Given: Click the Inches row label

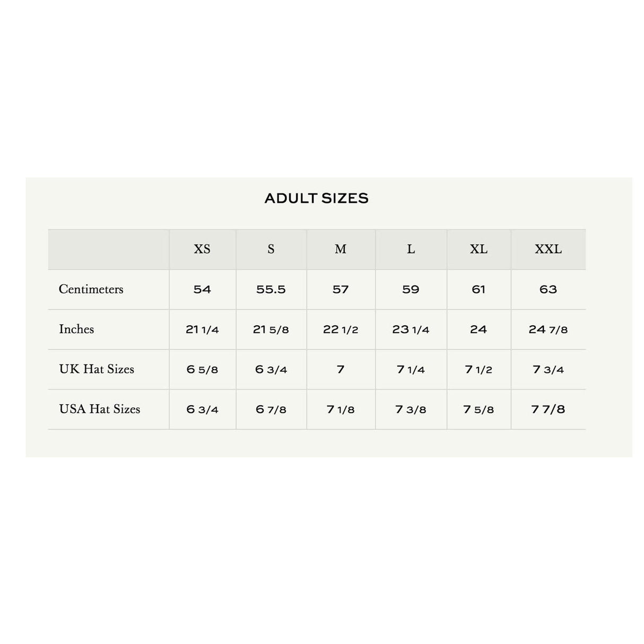Looking at the screenshot, I should tap(76, 329).
